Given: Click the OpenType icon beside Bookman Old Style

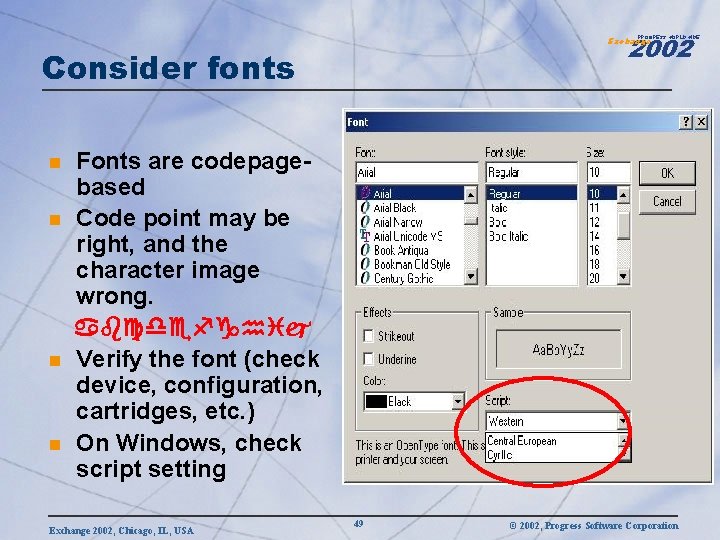Looking at the screenshot, I should coord(365,264).
